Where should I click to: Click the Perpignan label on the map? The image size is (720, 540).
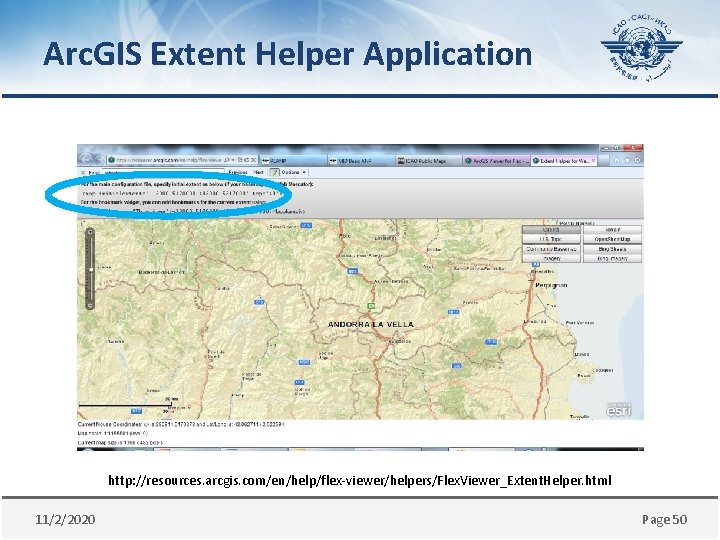click(551, 285)
